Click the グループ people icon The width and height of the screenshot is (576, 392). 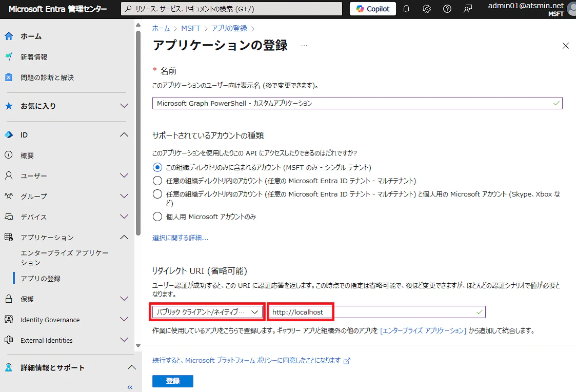click(9, 196)
